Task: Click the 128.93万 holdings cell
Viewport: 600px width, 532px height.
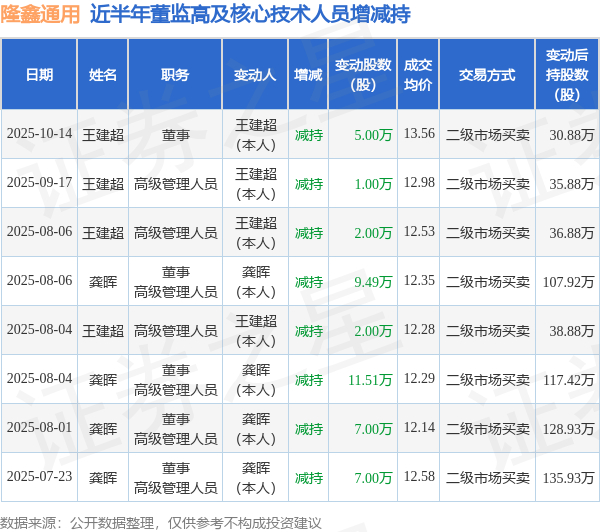Action: [569, 429]
